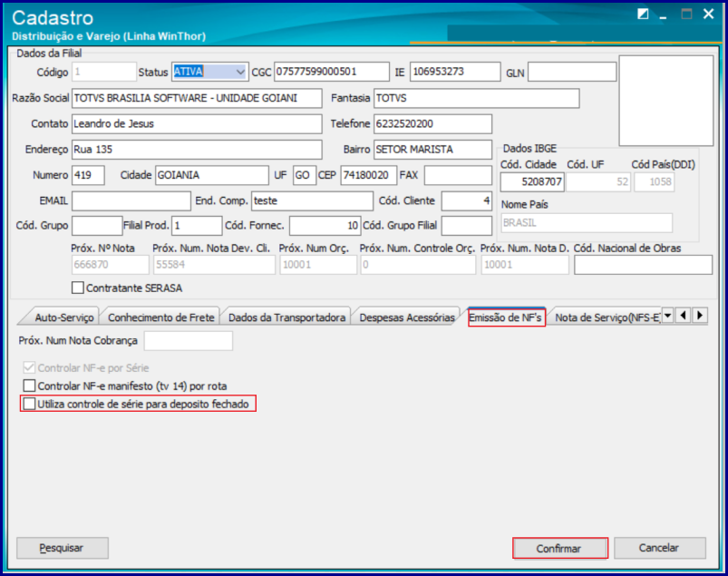Focus the Cidade field GOIANIA

coord(212,175)
